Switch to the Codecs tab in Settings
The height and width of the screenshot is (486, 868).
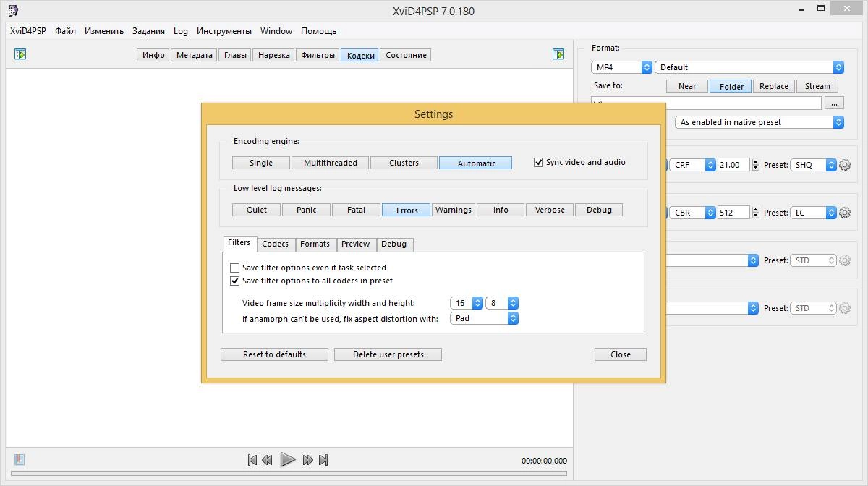click(x=275, y=244)
